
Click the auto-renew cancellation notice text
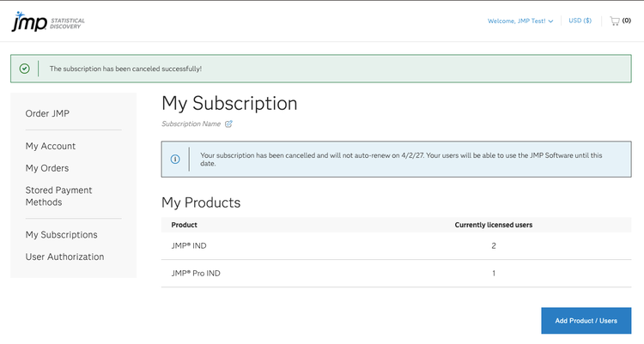click(401, 160)
